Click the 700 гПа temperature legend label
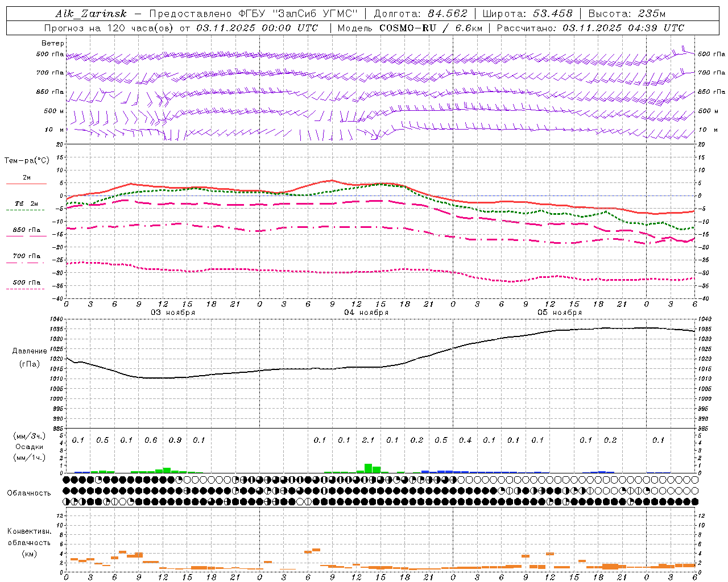Screen dimensions: 728x582 (x=26, y=256)
